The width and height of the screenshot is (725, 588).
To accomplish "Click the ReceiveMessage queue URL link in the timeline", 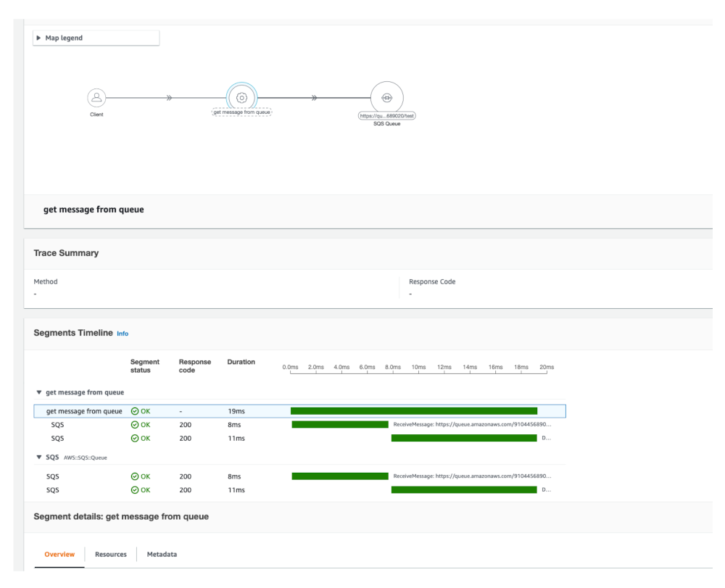I will point(471,424).
